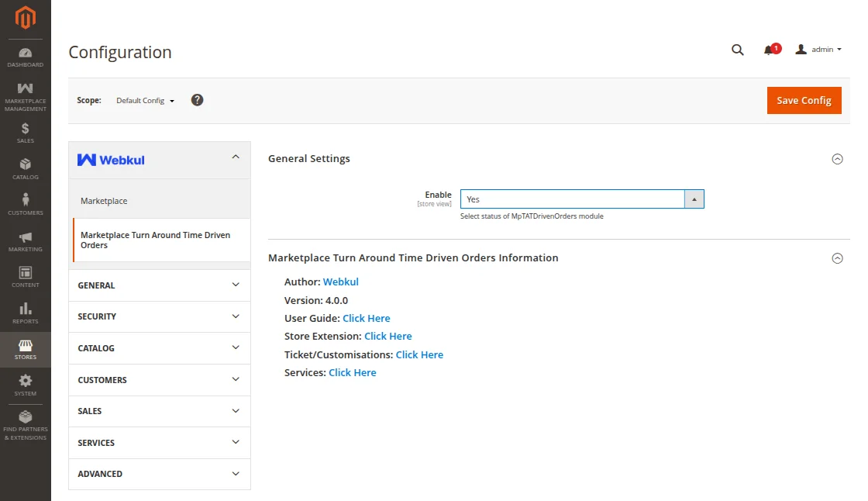
Task: Open the admin search magnifier
Action: (737, 50)
